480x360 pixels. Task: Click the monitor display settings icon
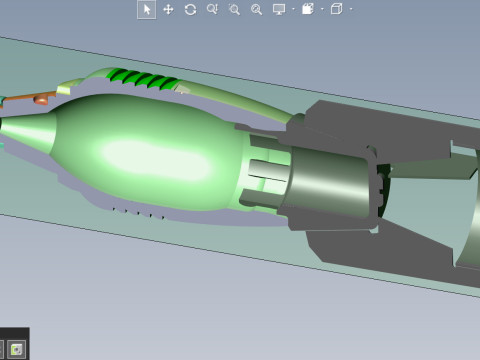pos(279,9)
